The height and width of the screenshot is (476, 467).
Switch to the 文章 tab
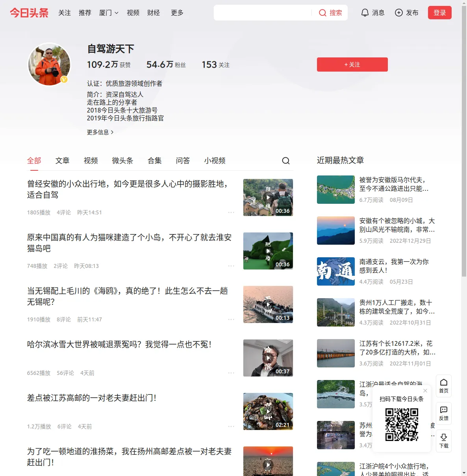63,161
